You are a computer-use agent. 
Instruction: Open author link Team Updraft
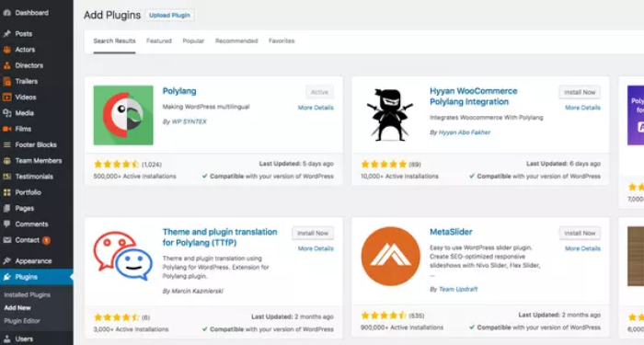[x=458, y=289]
